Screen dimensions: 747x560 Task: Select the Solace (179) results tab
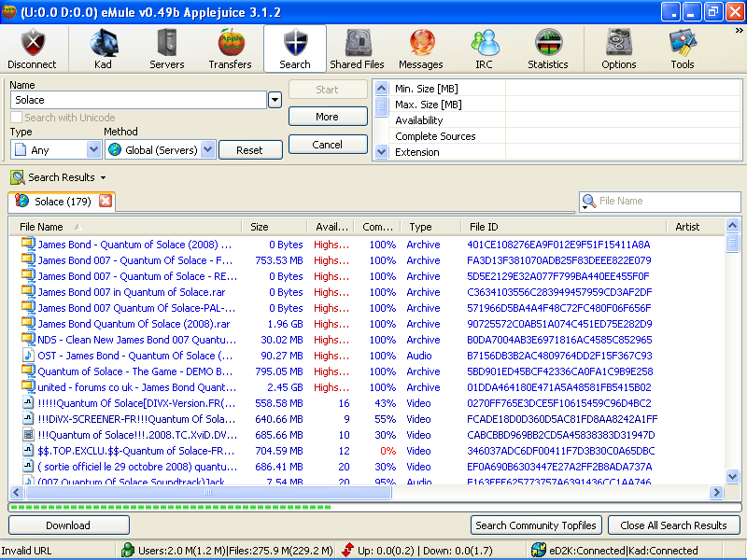(63, 202)
